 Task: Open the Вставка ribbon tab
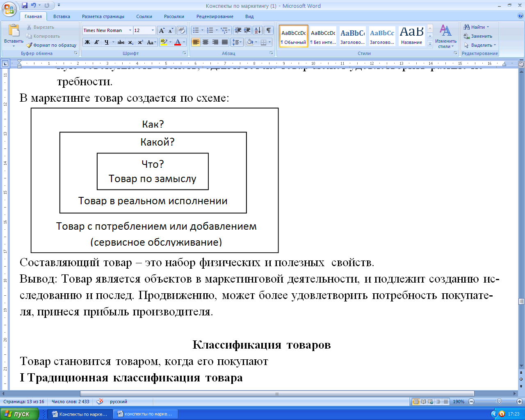tap(62, 16)
